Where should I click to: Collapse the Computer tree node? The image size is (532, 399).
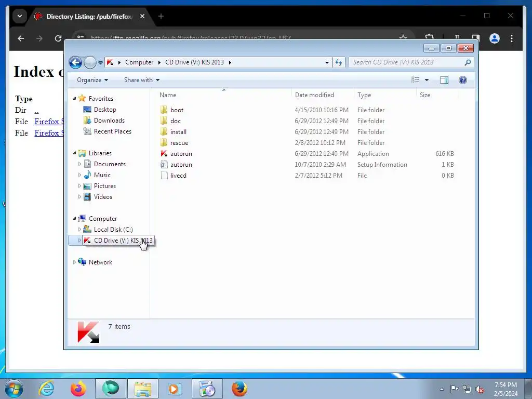[x=74, y=219]
